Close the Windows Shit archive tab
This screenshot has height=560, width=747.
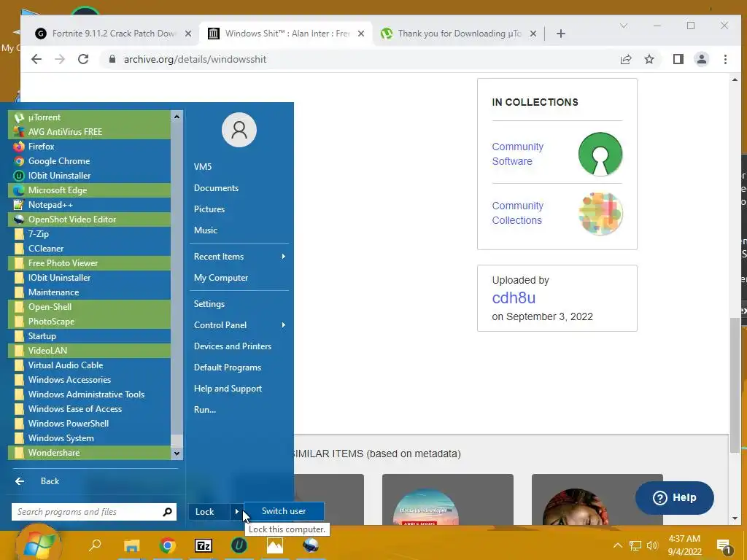[x=361, y=34]
